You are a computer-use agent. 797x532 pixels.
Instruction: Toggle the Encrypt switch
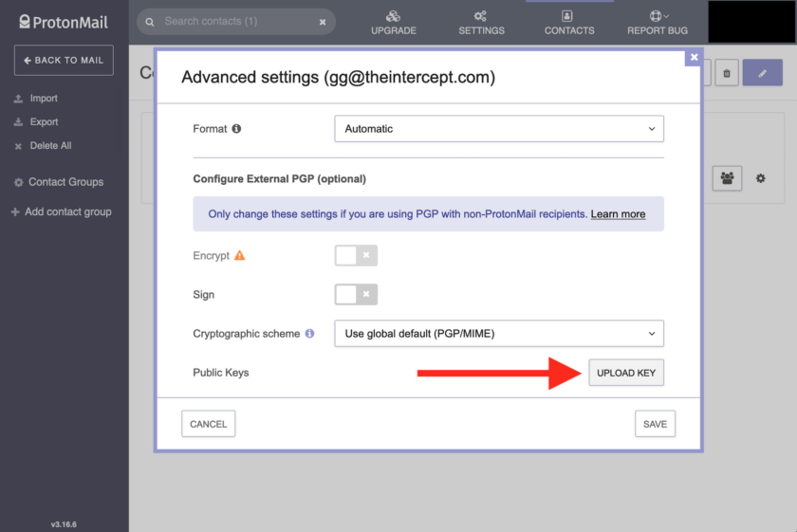pyautogui.click(x=356, y=255)
